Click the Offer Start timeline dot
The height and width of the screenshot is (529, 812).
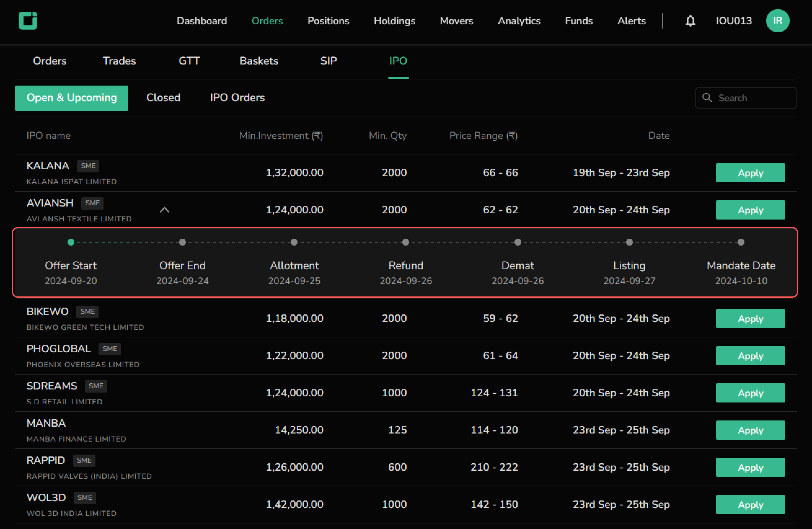[x=71, y=242]
